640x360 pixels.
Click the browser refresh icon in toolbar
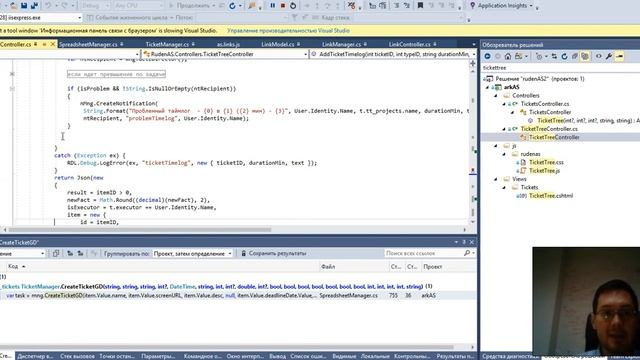232,6
